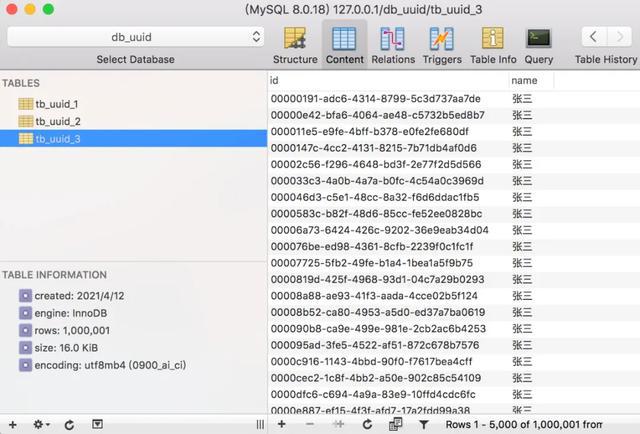640x434 pixels.
Task: Refresh table contents with reload icon
Action: [368, 424]
